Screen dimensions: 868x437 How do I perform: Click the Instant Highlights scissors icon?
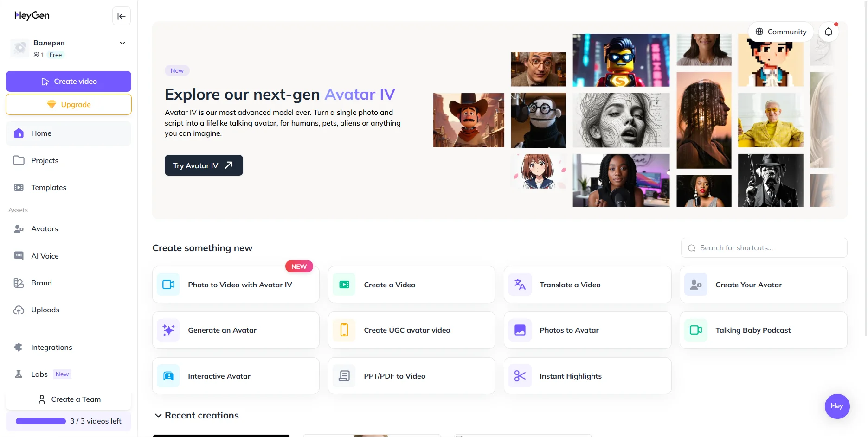pos(520,376)
